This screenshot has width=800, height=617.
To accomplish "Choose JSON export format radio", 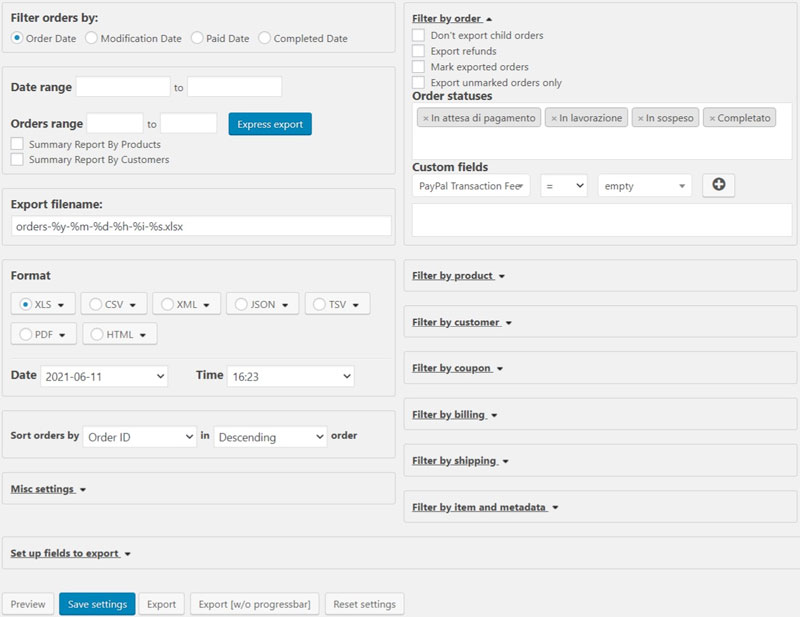I will pos(241,304).
